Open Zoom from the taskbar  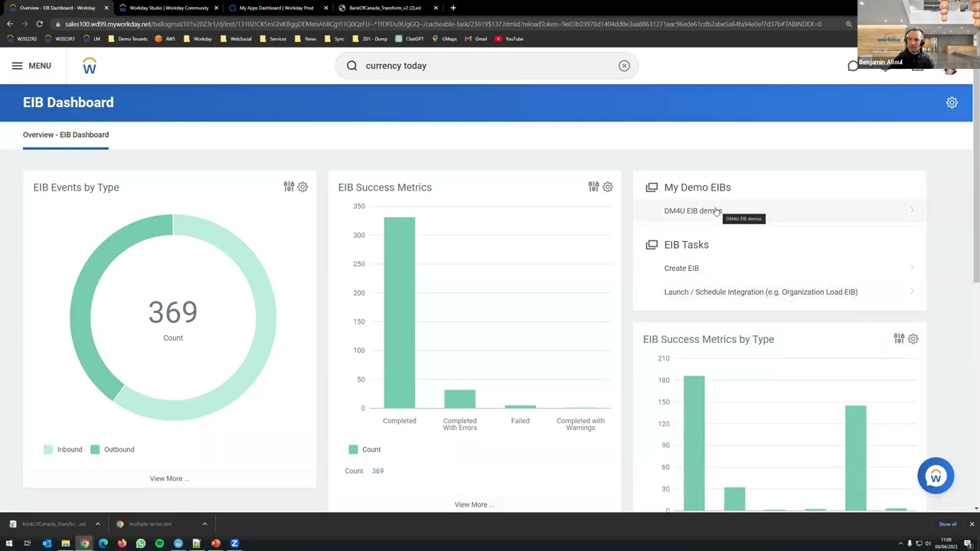coord(234,543)
